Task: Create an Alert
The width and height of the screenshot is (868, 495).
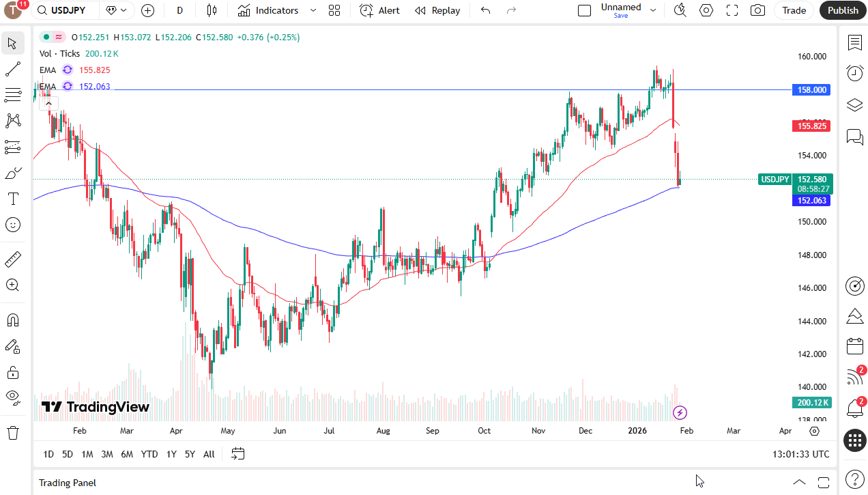Action: coord(380,10)
